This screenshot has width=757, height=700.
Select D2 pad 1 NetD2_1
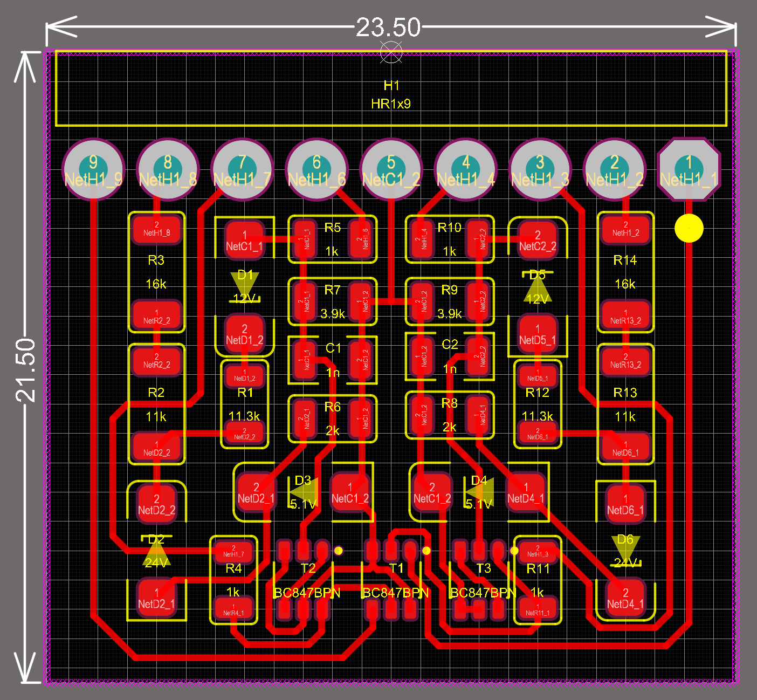pyautogui.click(x=156, y=598)
